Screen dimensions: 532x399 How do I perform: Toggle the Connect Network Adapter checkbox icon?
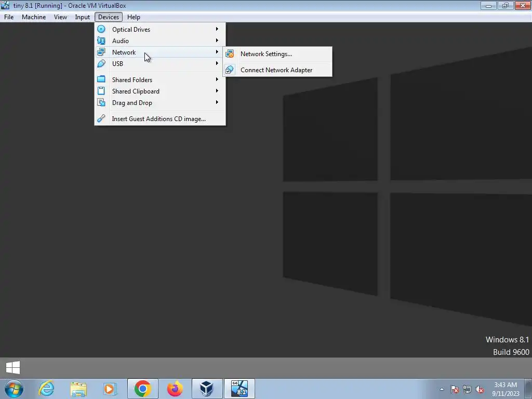tap(230, 70)
